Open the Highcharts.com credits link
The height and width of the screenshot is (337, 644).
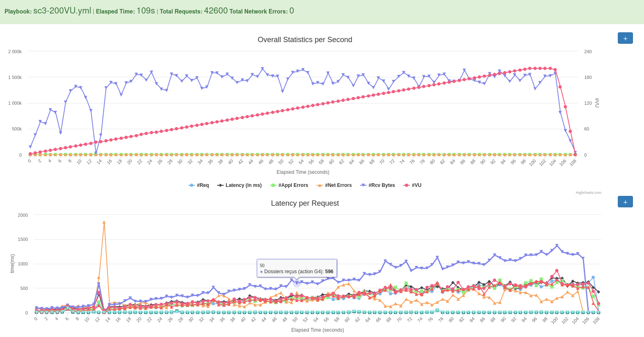[588, 193]
